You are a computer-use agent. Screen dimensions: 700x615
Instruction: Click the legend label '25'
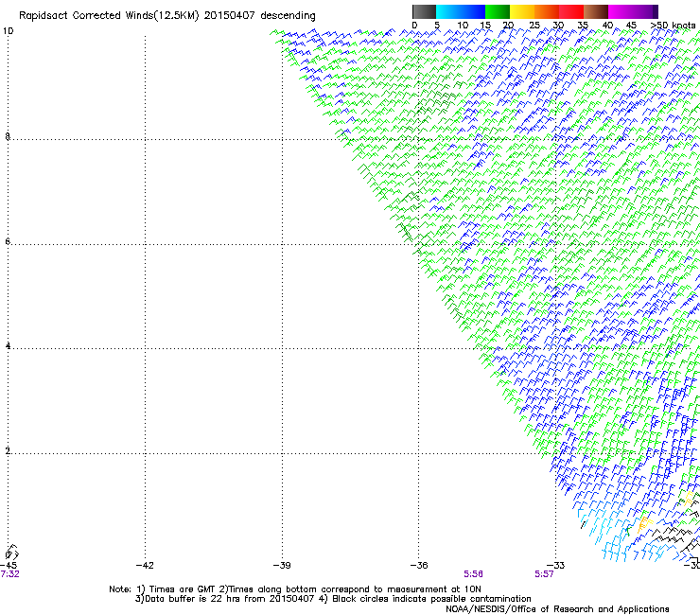(534, 26)
